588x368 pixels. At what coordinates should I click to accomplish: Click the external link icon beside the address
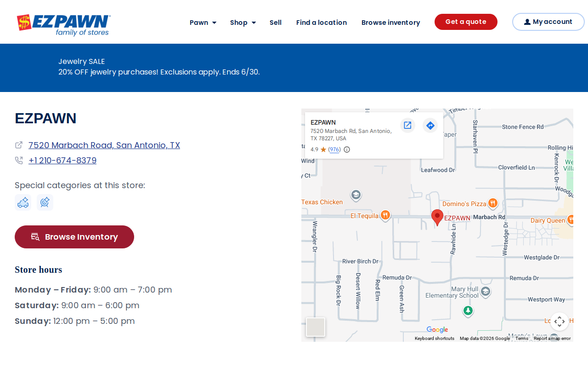pyautogui.click(x=19, y=145)
